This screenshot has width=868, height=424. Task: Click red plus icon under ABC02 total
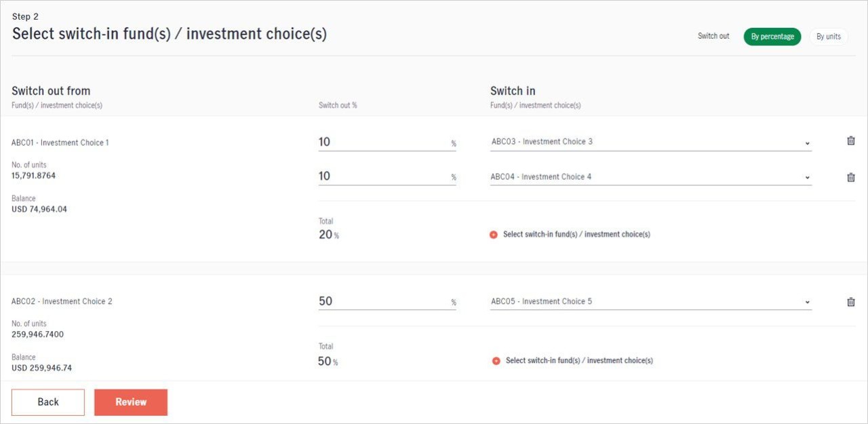coord(496,361)
